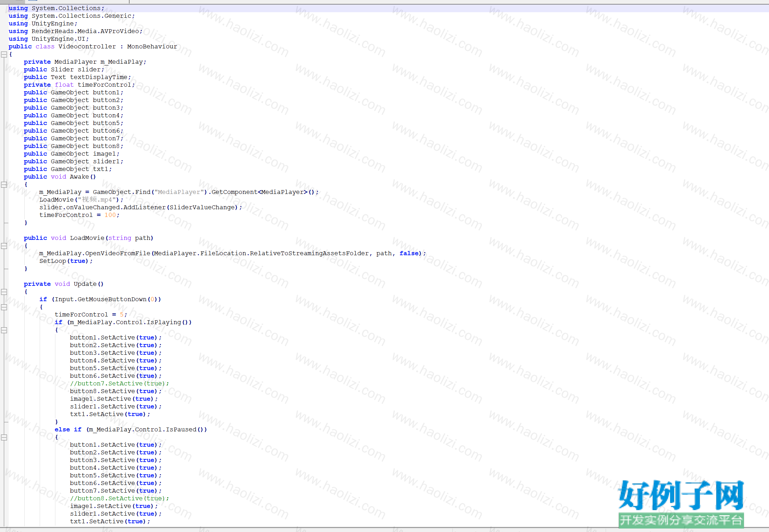Click the line "private float timeForControl;"
The image size is (769, 532).
click(x=79, y=85)
